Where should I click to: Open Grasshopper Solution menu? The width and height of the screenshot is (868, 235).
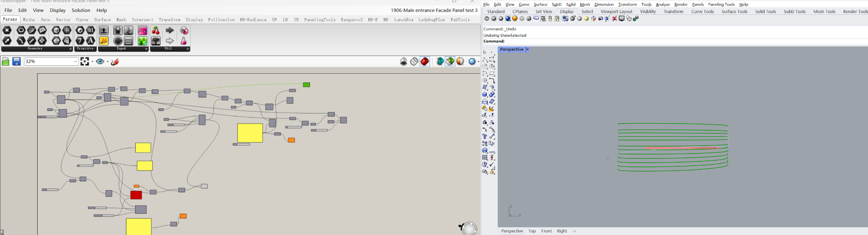click(81, 10)
